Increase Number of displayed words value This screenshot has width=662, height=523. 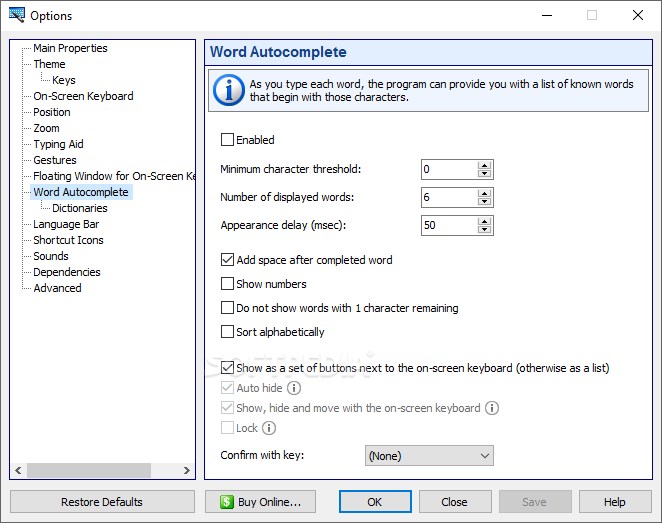click(485, 193)
